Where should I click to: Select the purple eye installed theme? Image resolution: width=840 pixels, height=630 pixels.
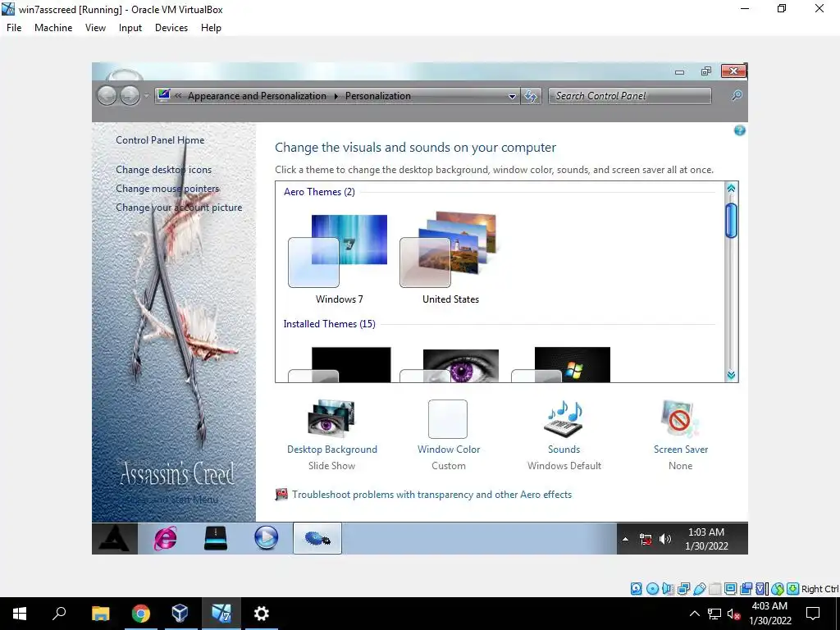coord(450,364)
